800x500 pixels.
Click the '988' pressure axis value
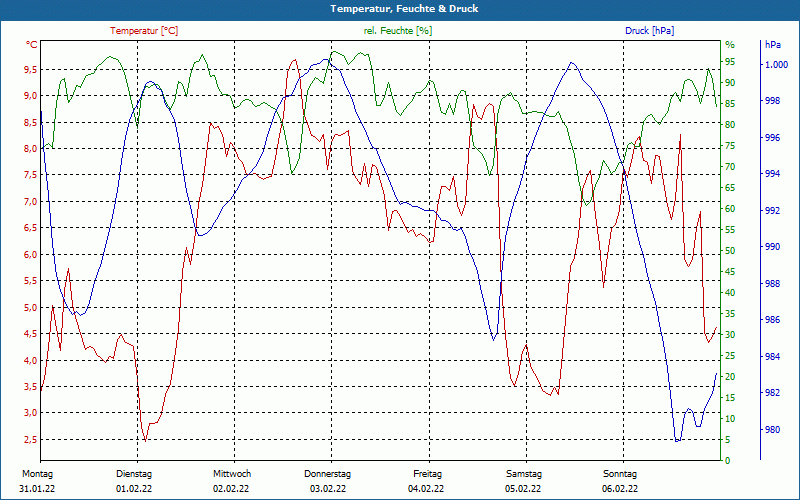pyautogui.click(x=772, y=284)
